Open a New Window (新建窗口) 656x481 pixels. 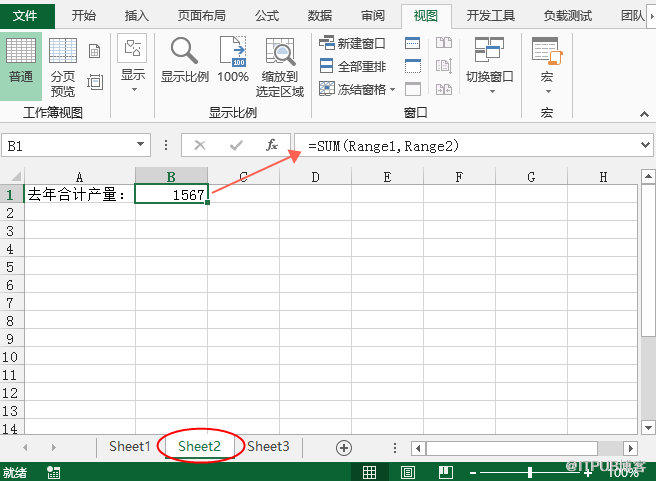(x=352, y=42)
